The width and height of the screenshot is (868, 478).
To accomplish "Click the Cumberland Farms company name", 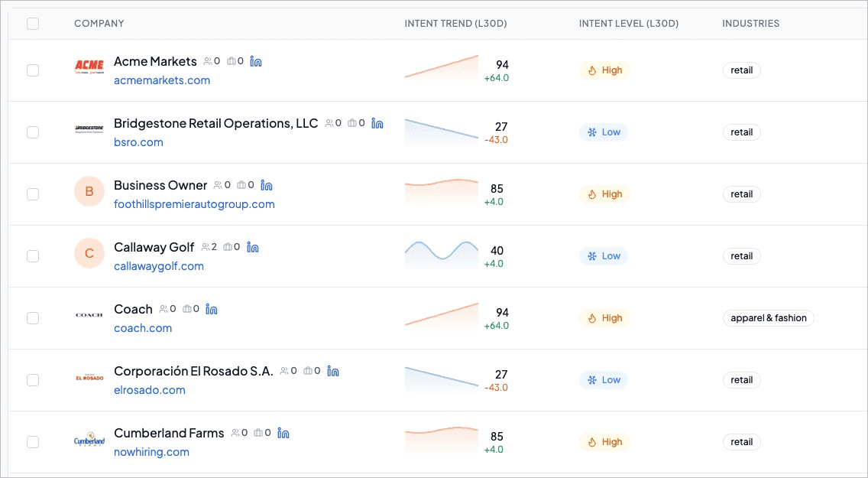I will point(169,434).
